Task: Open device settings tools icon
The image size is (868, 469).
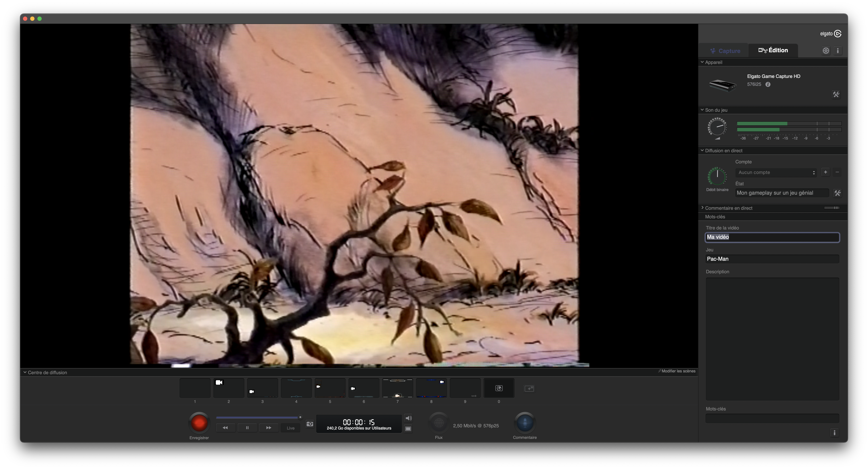Action: coord(836,94)
